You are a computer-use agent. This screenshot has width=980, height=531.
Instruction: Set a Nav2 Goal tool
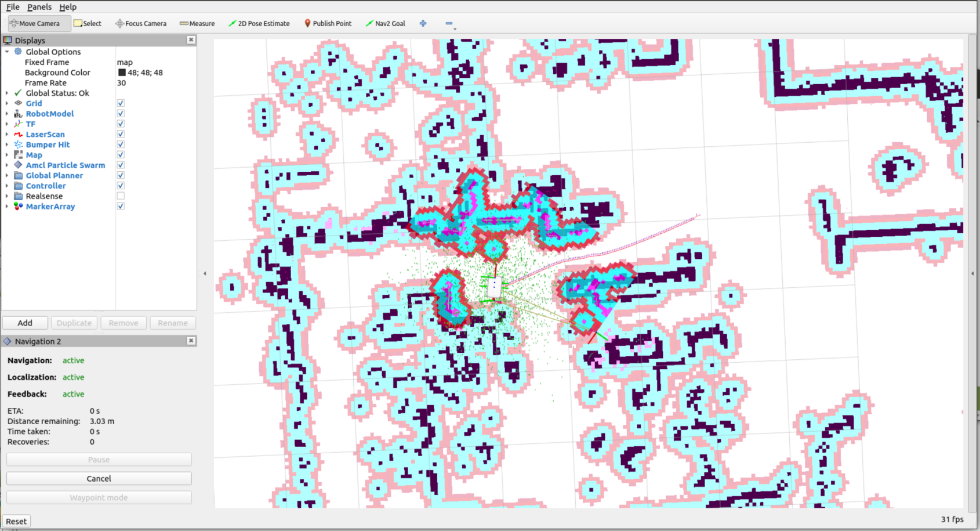pyautogui.click(x=385, y=23)
